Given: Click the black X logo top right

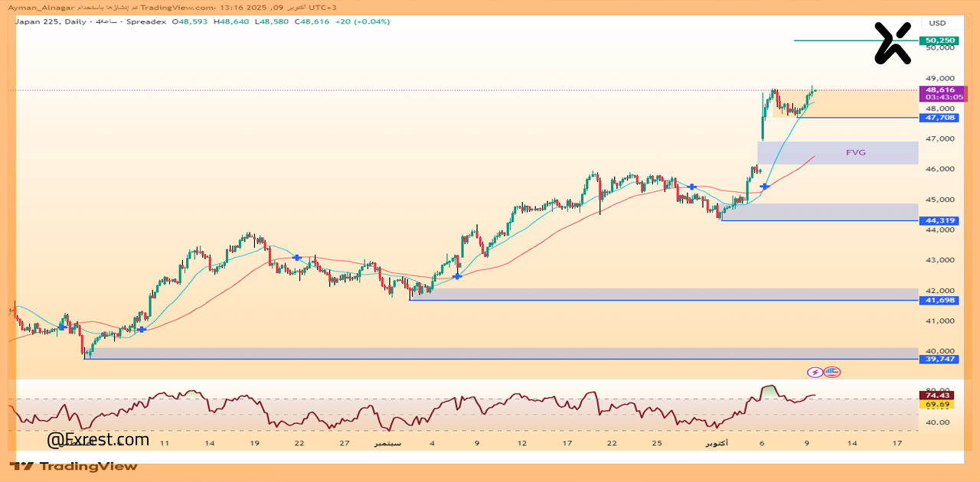Looking at the screenshot, I should click(x=893, y=43).
